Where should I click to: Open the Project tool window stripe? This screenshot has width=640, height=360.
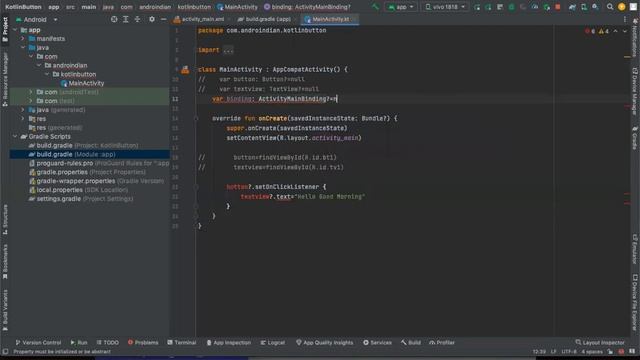(x=5, y=29)
